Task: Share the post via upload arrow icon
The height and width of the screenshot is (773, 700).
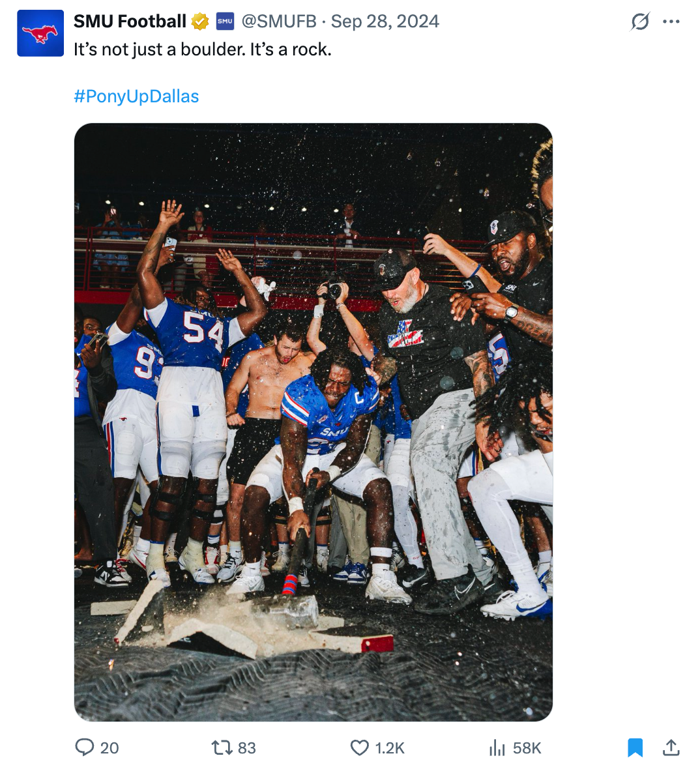Action: point(671,747)
